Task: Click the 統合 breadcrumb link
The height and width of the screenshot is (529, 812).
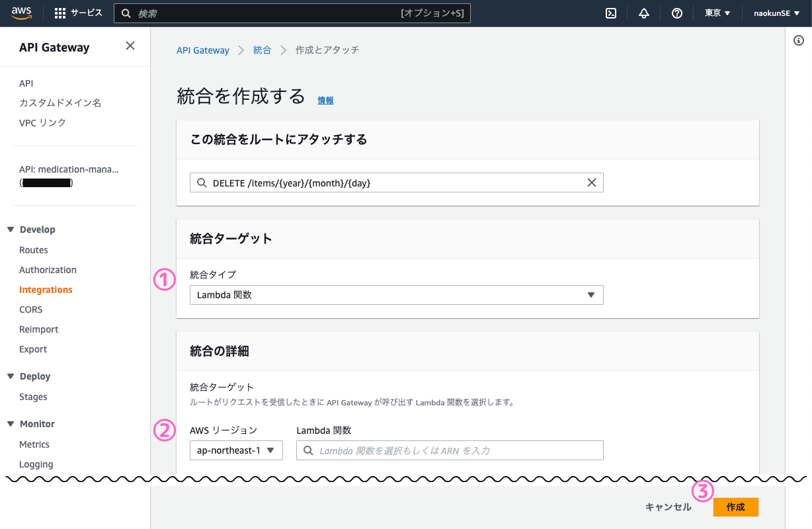Action: [263, 50]
